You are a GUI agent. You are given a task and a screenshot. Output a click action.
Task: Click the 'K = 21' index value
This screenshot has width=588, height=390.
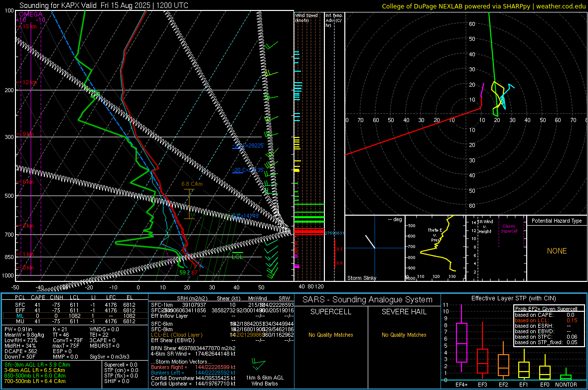coord(60,329)
